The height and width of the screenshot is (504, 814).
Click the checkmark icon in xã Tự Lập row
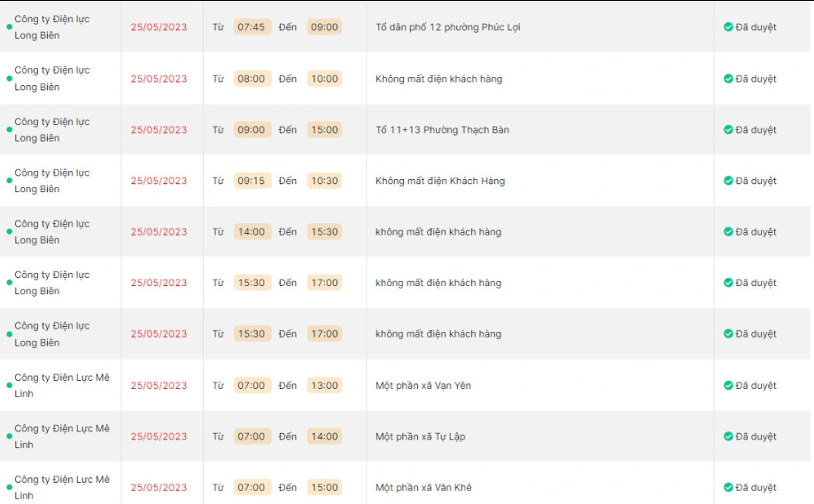tap(728, 437)
